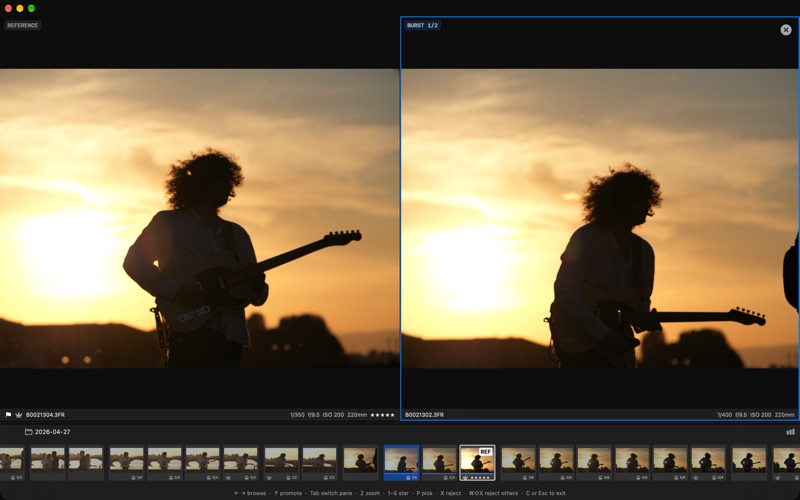Click the 2026-04-27 folder label
Image resolution: width=800 pixels, height=500 pixels.
53,432
